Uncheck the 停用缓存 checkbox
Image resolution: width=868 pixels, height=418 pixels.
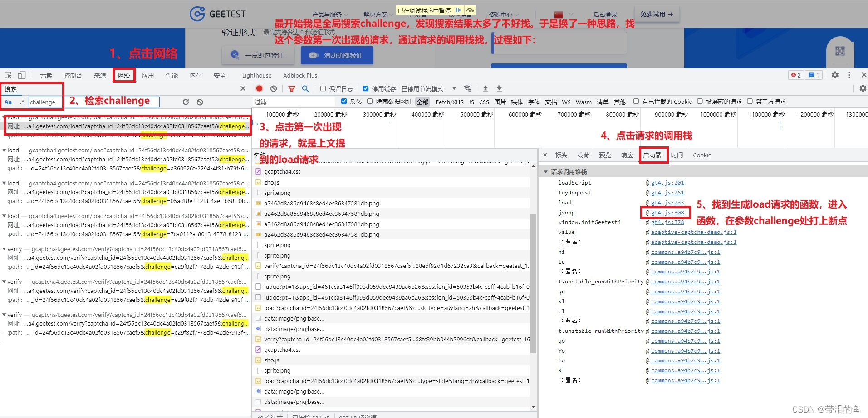pos(366,89)
